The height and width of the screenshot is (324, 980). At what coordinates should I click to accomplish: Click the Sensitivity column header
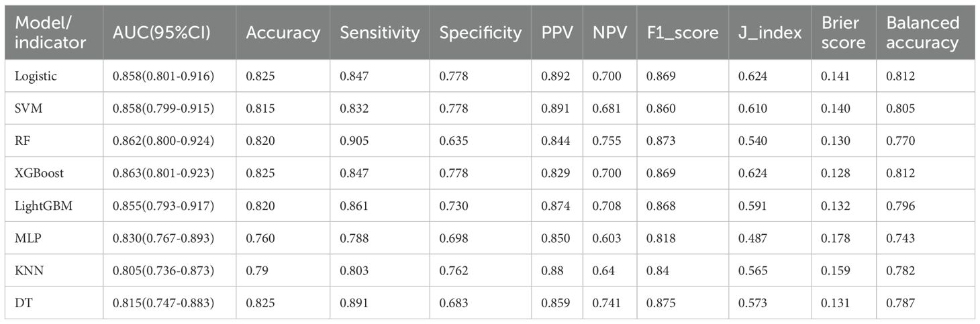[379, 33]
